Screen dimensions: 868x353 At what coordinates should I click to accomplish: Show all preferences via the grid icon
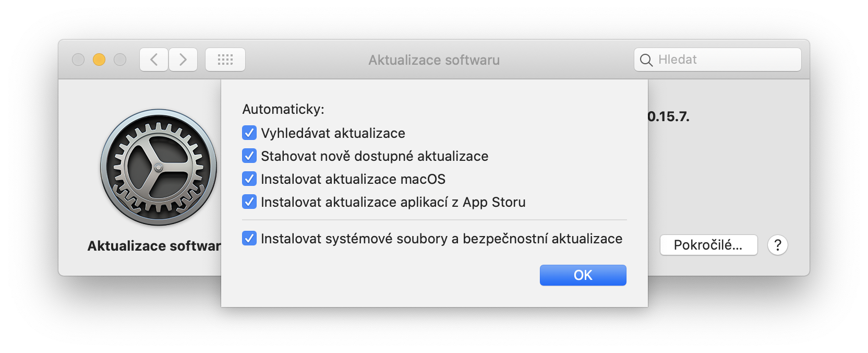pos(225,60)
